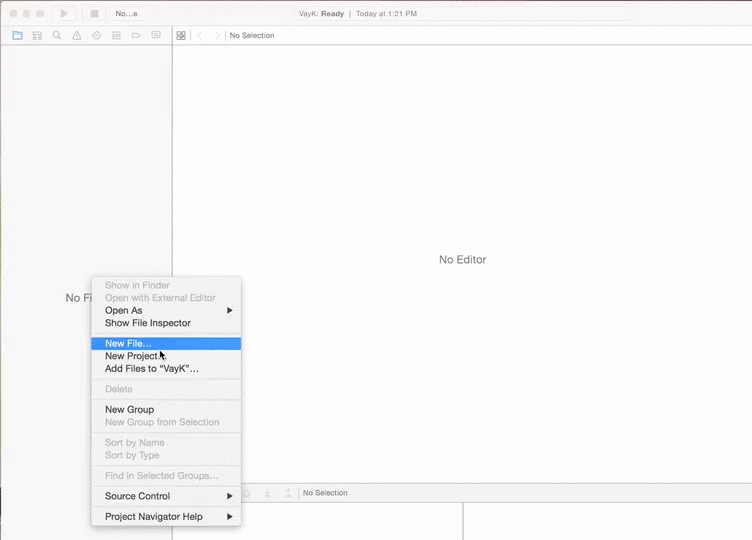Switch to the Debug navigator icon
Viewport: 752px width, 540px height.
pyautogui.click(x=116, y=35)
